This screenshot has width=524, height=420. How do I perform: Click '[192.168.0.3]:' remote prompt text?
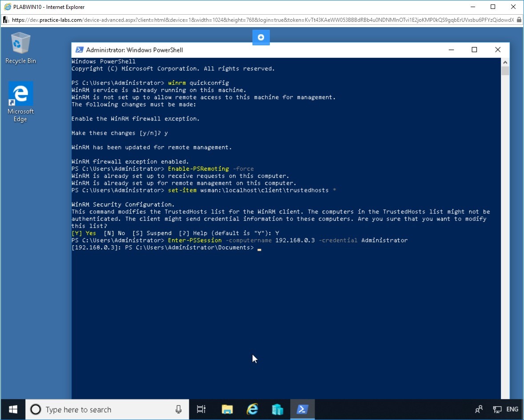pyautogui.click(x=96, y=247)
